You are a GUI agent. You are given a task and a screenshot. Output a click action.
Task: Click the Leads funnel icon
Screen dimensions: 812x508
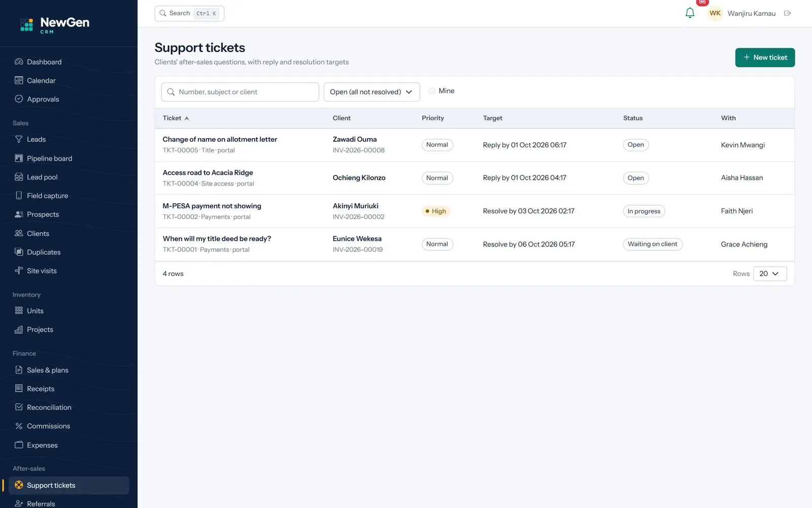19,139
